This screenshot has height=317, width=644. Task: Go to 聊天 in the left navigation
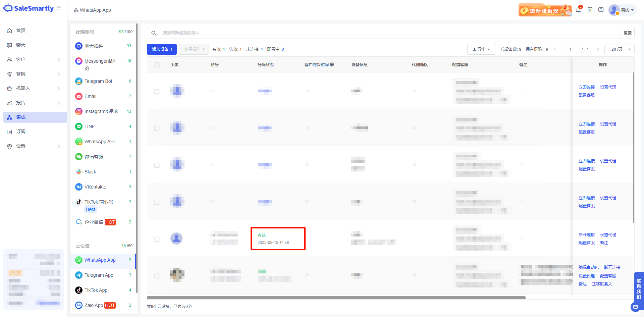coord(21,45)
